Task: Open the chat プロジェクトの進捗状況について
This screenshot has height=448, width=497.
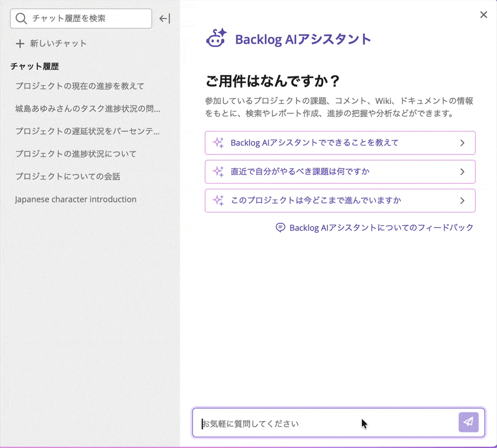Action: 75,154
